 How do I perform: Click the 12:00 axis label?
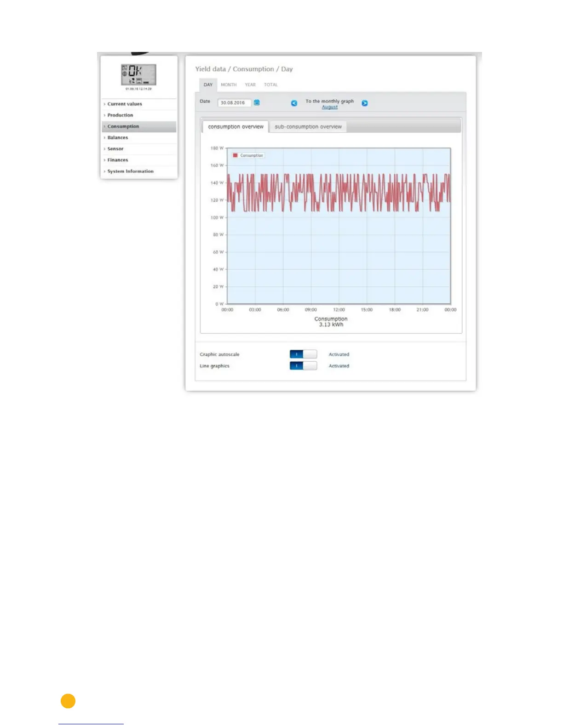click(x=339, y=310)
